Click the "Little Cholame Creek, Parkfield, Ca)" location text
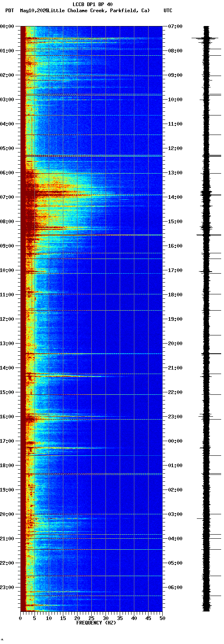This screenshot has width=224, height=644. coord(98,11)
